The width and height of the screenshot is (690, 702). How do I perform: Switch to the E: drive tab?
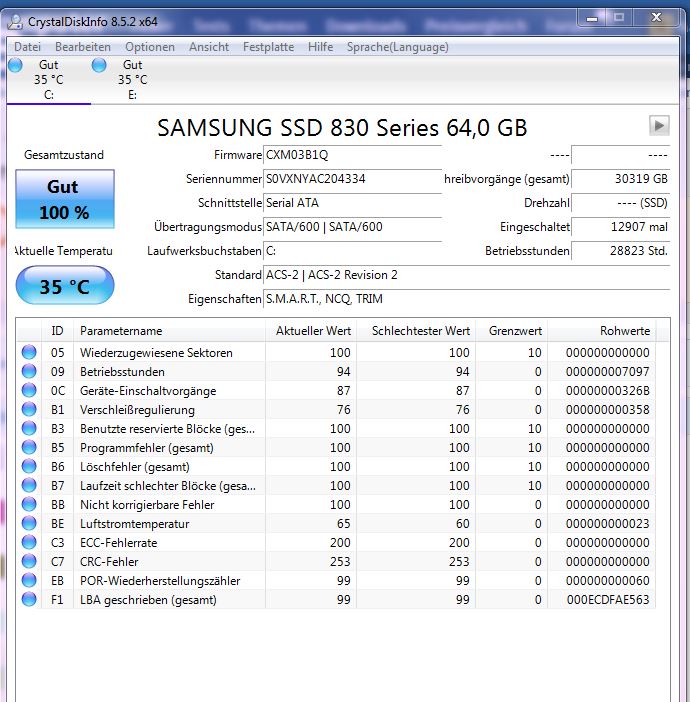[x=133, y=80]
